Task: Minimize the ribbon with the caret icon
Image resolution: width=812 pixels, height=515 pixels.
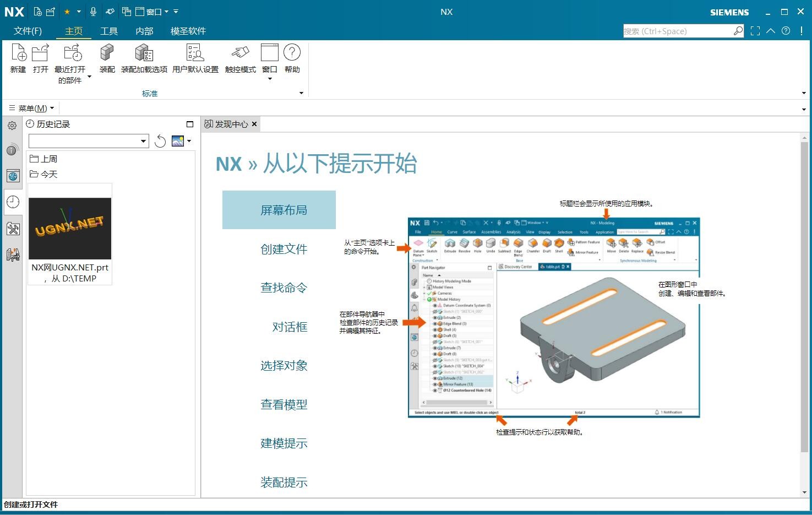Action: pyautogui.click(x=771, y=31)
